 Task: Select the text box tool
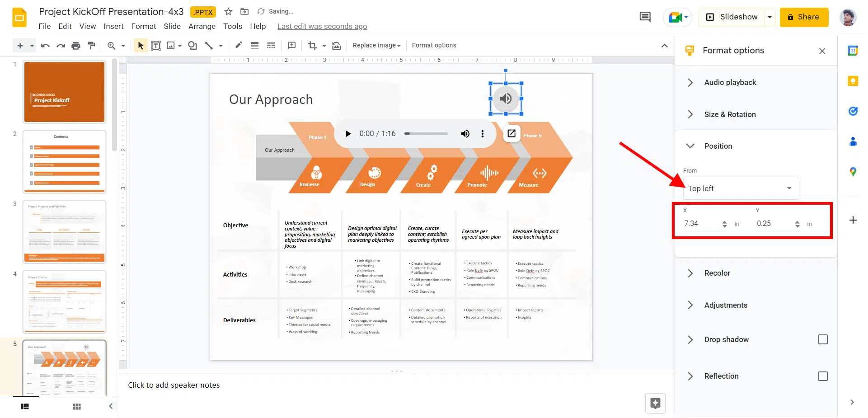(x=155, y=46)
